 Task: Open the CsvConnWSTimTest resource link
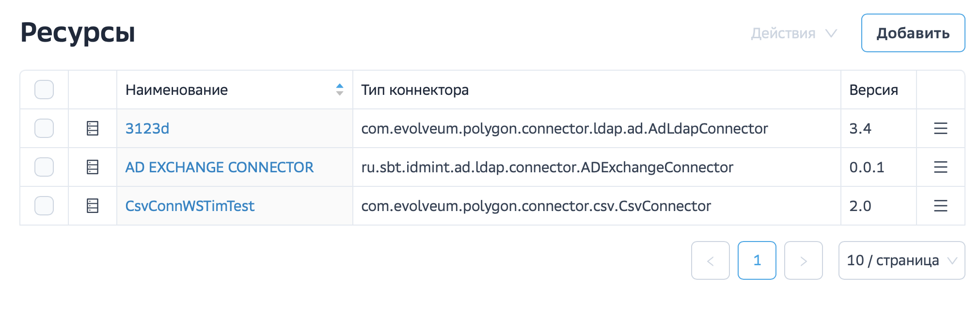[190, 206]
